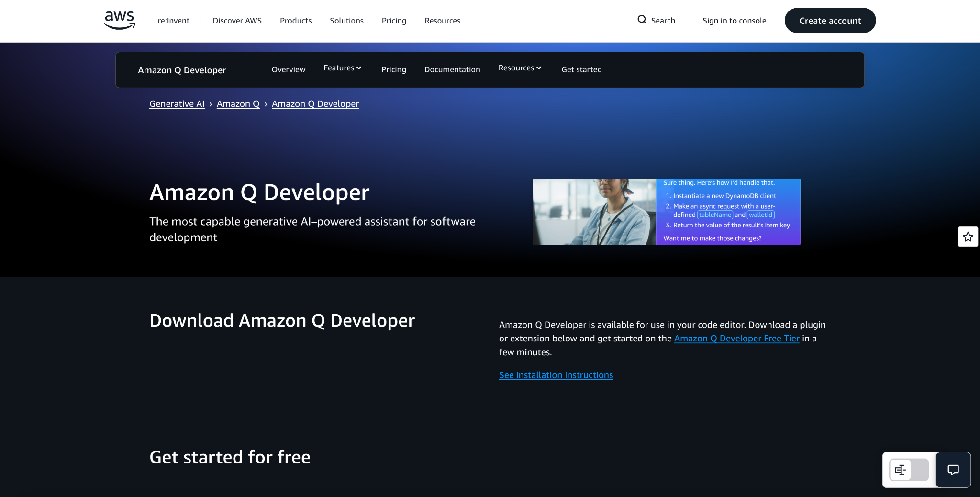Open the Amazon Q breadcrumb link
The height and width of the screenshot is (497, 980).
click(x=238, y=104)
